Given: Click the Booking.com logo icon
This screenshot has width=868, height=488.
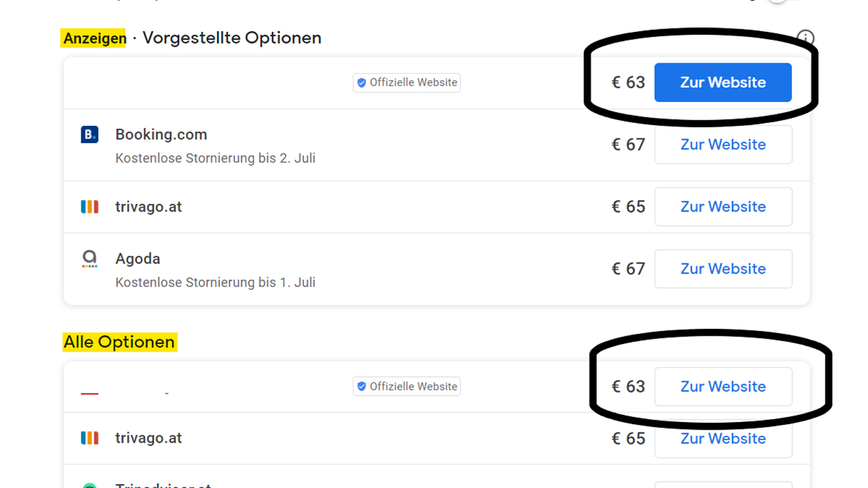Looking at the screenshot, I should pos(90,134).
